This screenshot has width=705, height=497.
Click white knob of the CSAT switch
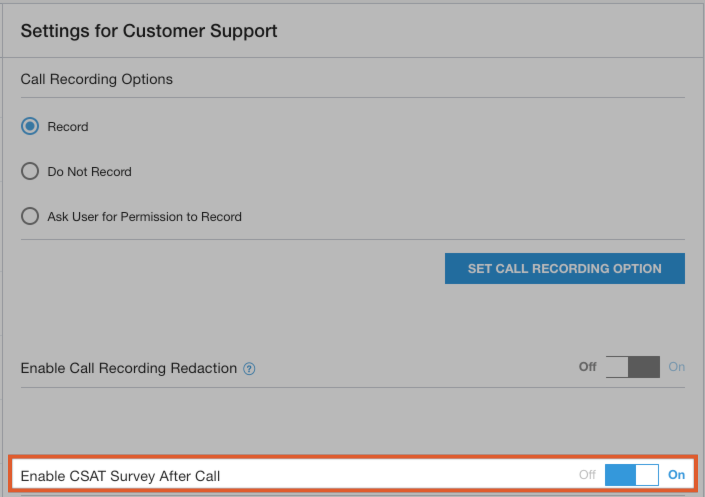(647, 475)
